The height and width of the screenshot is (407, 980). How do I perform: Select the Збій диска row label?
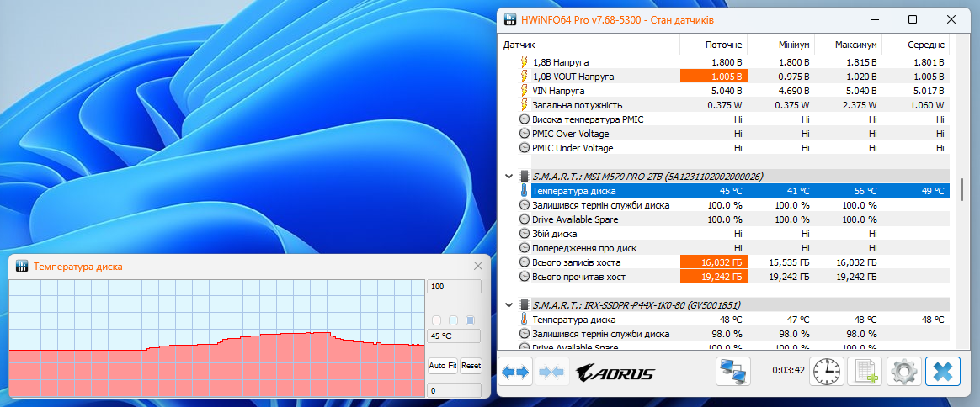[554, 234]
